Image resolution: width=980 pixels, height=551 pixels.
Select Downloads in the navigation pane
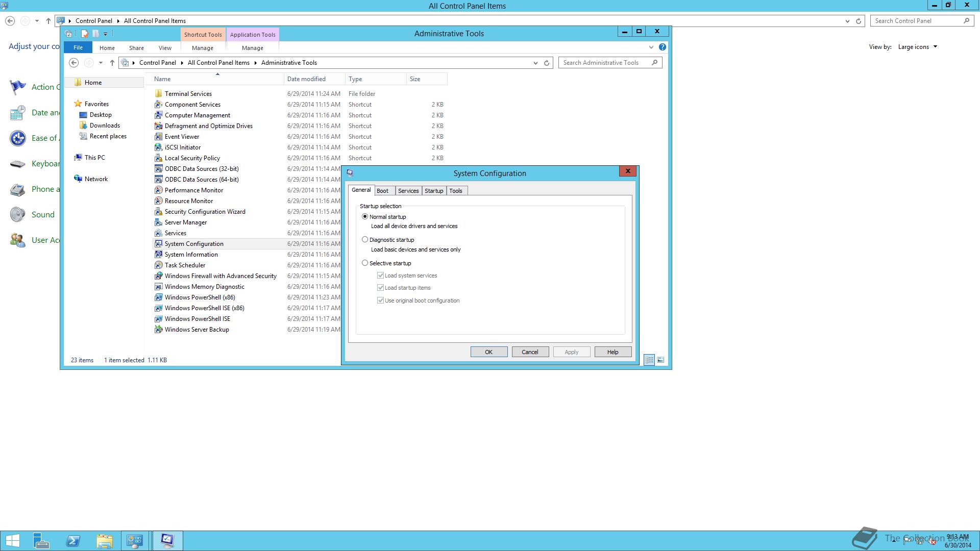105,126
